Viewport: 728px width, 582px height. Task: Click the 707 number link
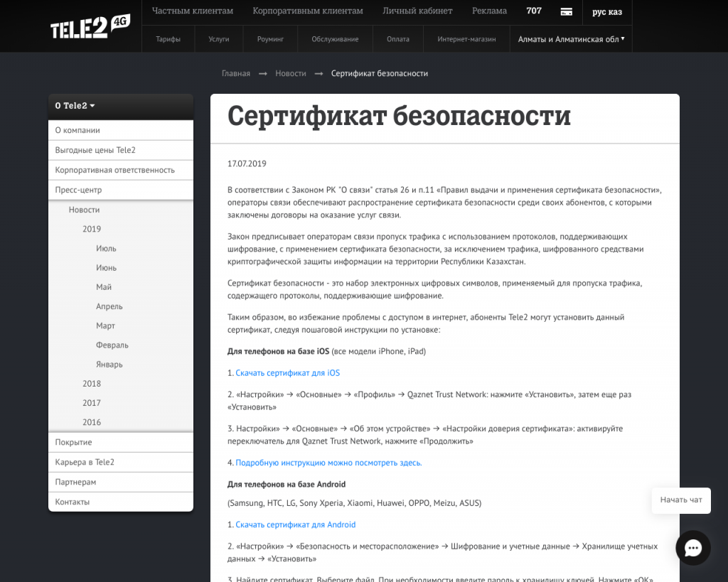tap(534, 11)
